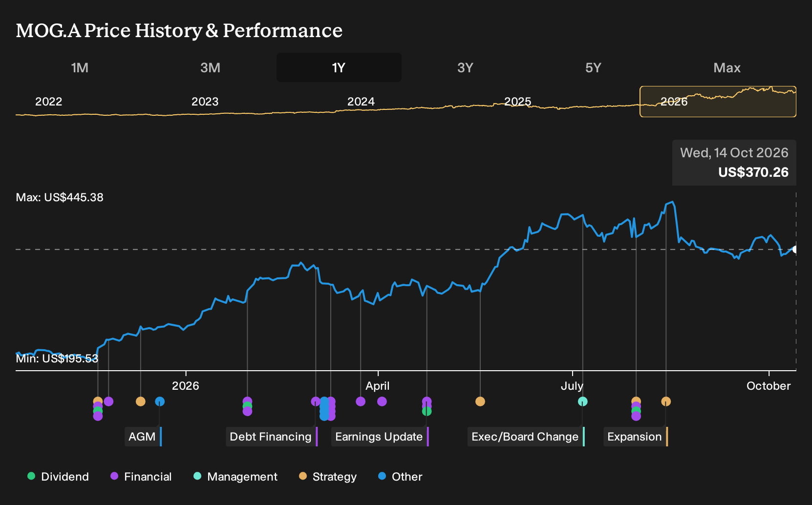Switch to the 1M time range
Viewport: 812px width, 505px height.
click(80, 67)
